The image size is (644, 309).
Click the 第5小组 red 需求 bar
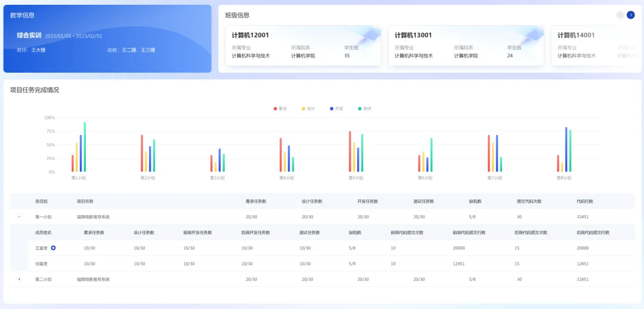pos(350,152)
